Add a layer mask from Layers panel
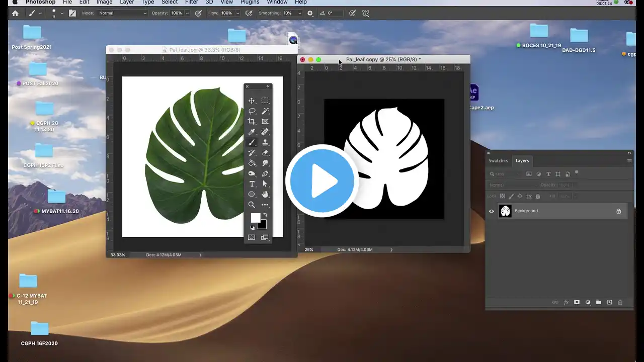The height and width of the screenshot is (362, 644). click(x=577, y=302)
